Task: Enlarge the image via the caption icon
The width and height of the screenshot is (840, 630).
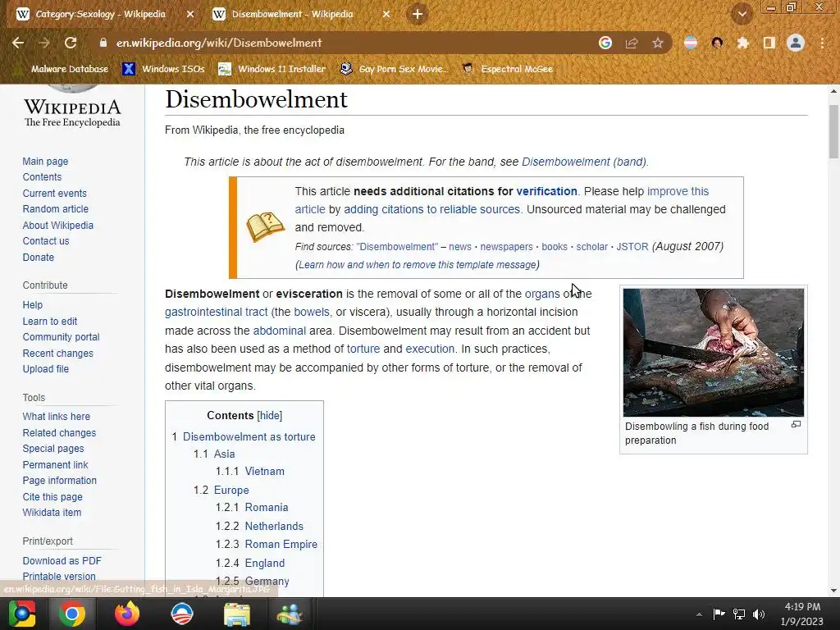Action: [x=796, y=424]
